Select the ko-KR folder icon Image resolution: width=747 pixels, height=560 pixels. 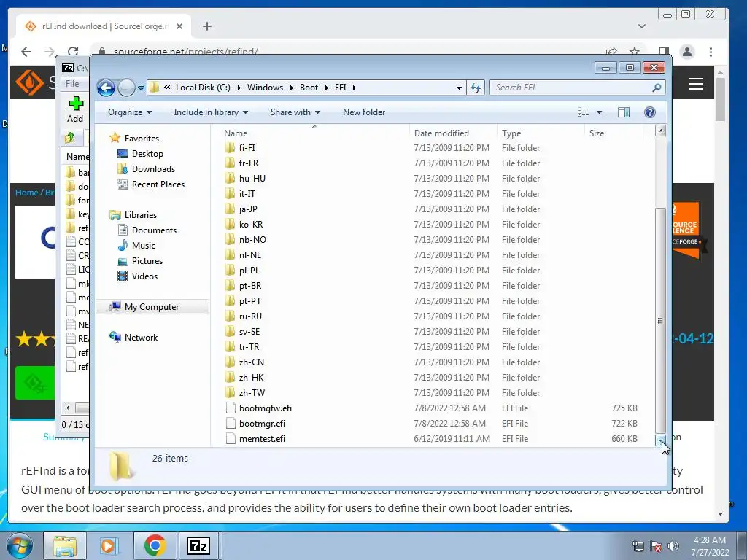point(230,225)
